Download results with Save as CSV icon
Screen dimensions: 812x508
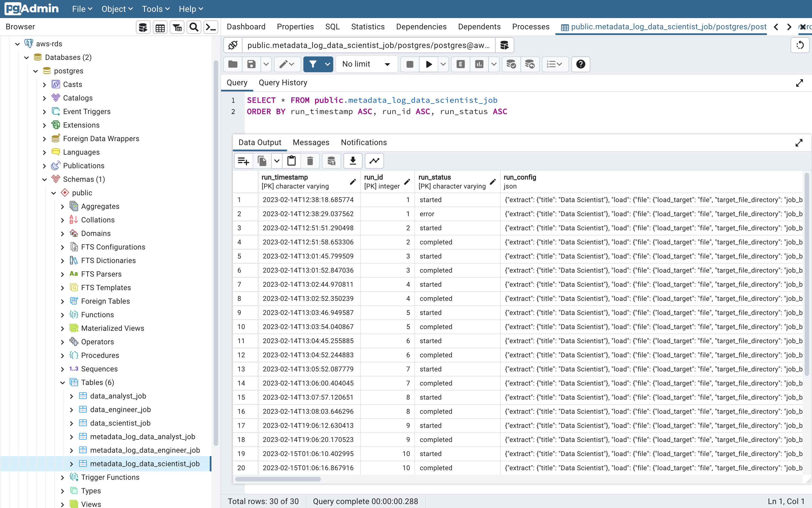tap(353, 161)
